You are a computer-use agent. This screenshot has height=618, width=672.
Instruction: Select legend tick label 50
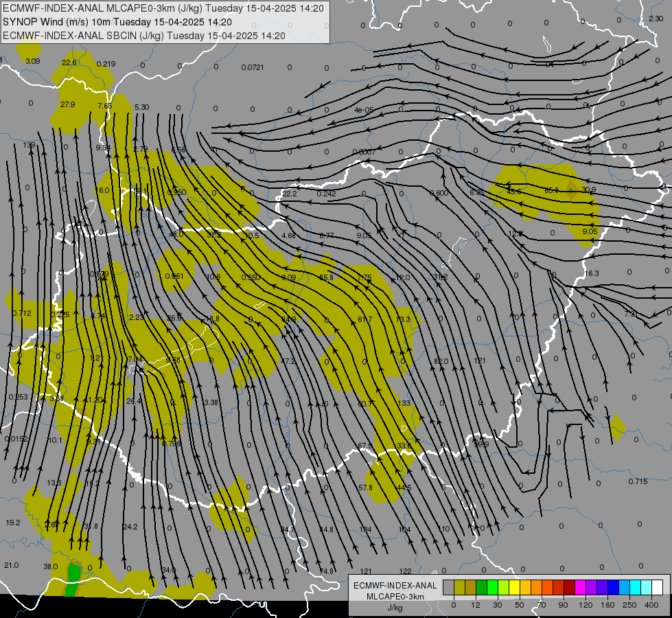(x=520, y=605)
